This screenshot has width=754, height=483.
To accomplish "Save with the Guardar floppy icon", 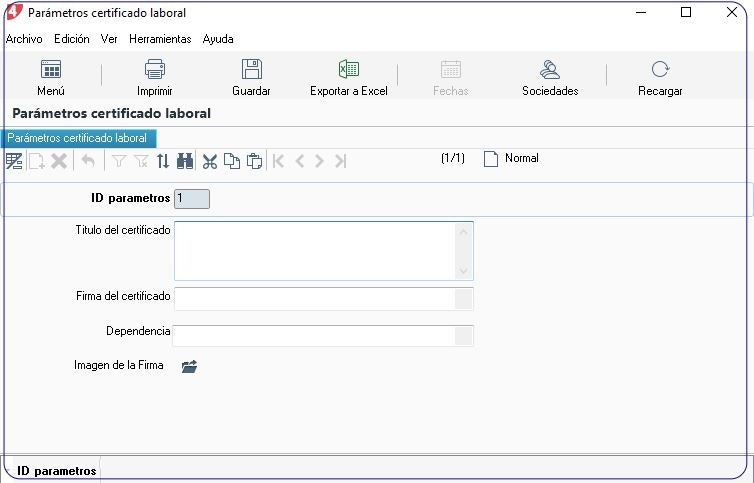I will [x=251, y=69].
